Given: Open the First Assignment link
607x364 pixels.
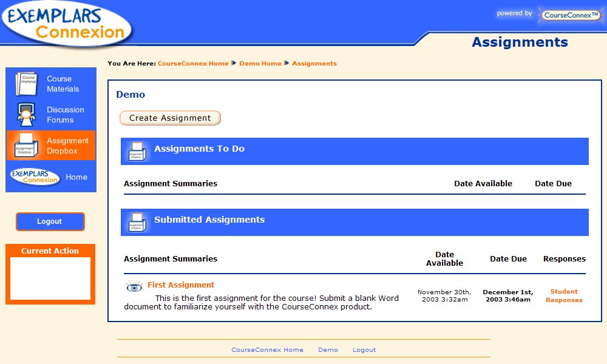Looking at the screenshot, I should (181, 285).
